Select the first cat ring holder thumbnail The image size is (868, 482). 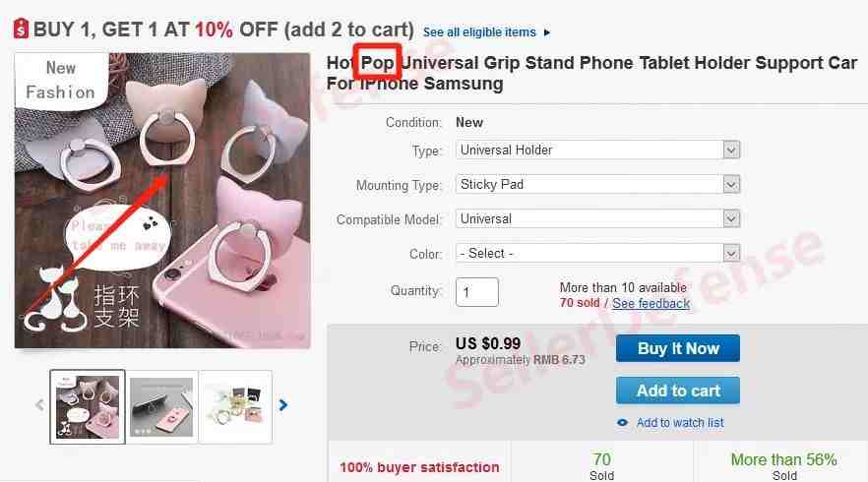click(88, 407)
